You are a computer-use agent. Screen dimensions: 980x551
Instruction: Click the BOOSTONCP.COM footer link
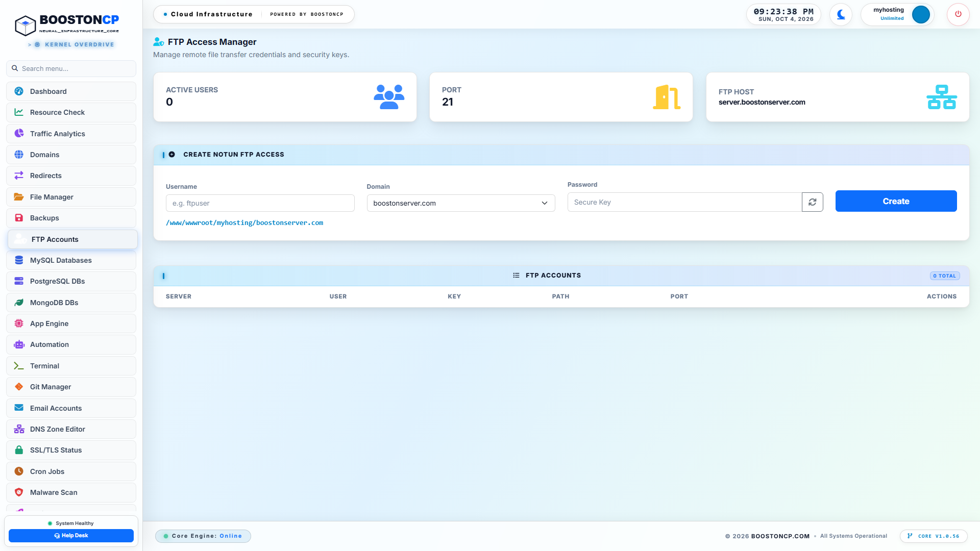click(780, 536)
